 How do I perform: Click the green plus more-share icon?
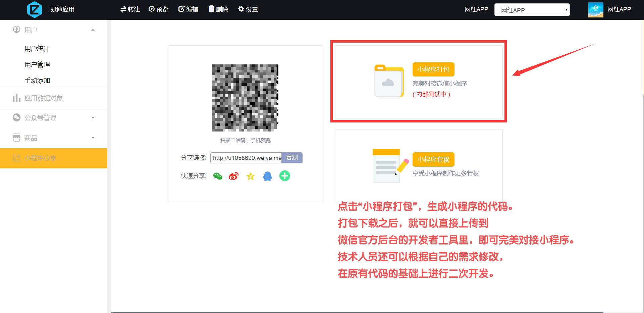[x=285, y=176]
